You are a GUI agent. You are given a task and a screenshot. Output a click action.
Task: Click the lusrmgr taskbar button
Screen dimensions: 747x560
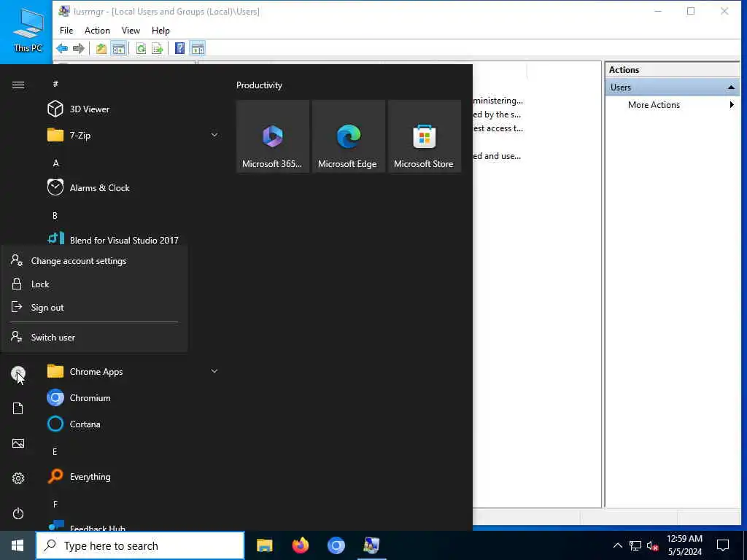tap(371, 545)
